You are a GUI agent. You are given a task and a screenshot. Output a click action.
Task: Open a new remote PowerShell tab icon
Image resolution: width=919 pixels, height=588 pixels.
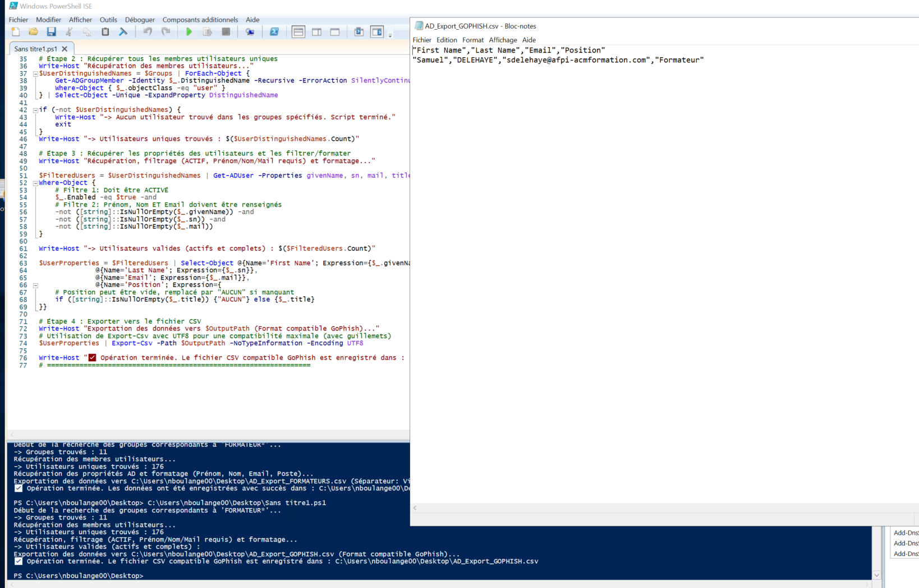(250, 32)
